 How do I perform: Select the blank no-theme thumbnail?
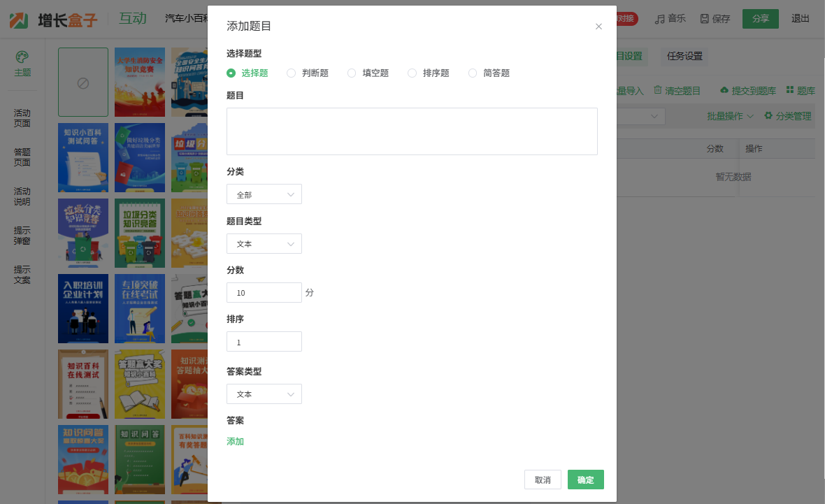(x=83, y=82)
